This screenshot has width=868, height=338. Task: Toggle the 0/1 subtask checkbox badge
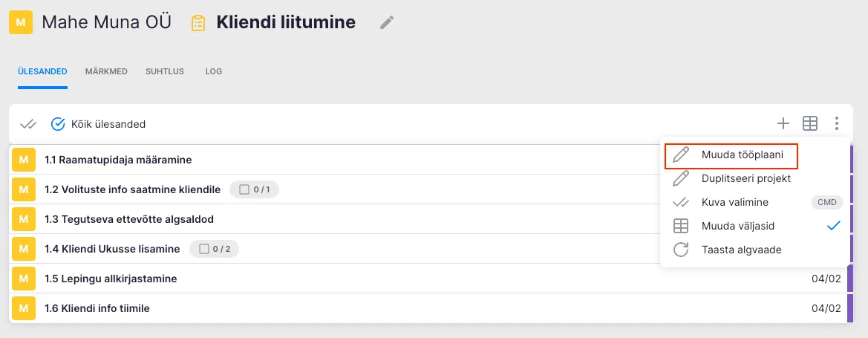254,189
